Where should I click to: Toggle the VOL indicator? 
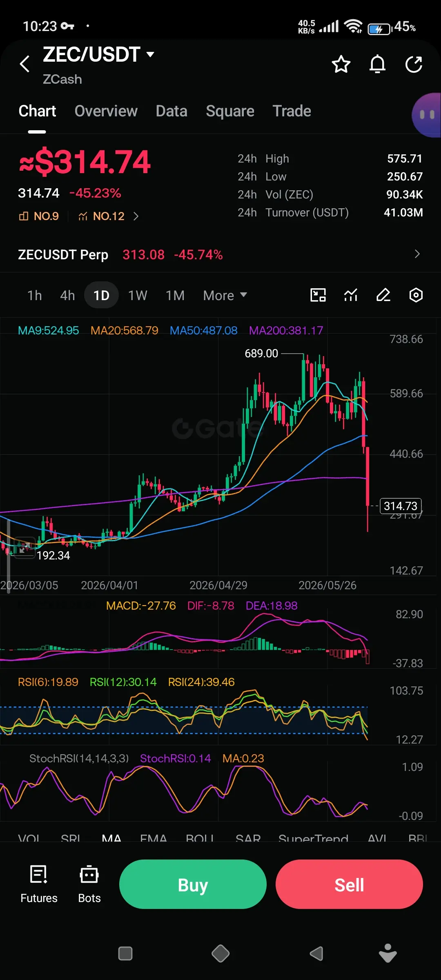coord(29,838)
